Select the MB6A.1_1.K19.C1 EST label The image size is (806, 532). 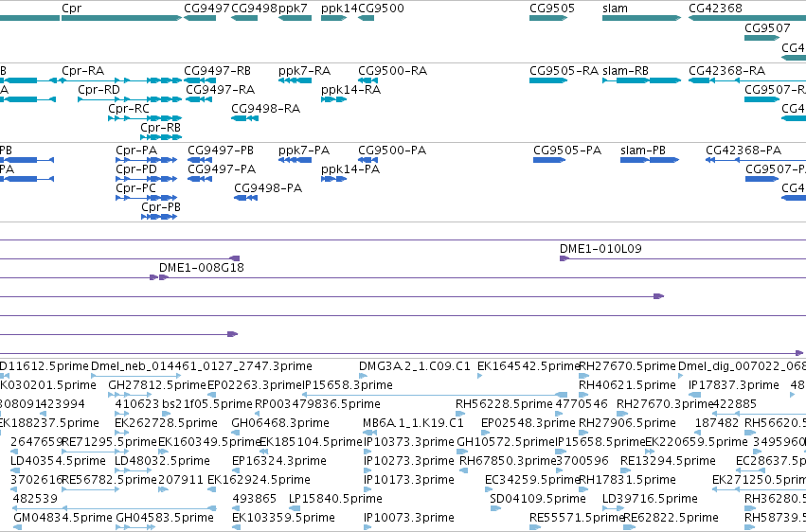[413, 422]
